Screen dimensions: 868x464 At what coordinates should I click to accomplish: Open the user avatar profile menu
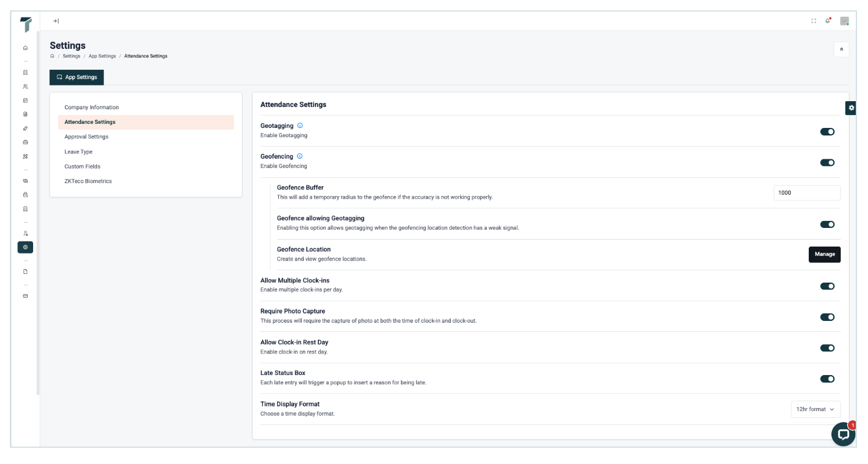tap(844, 21)
